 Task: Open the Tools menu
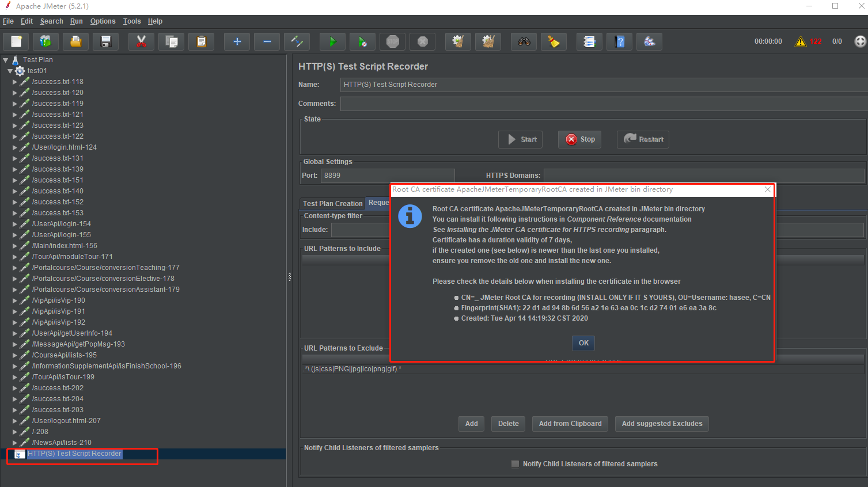pos(132,21)
